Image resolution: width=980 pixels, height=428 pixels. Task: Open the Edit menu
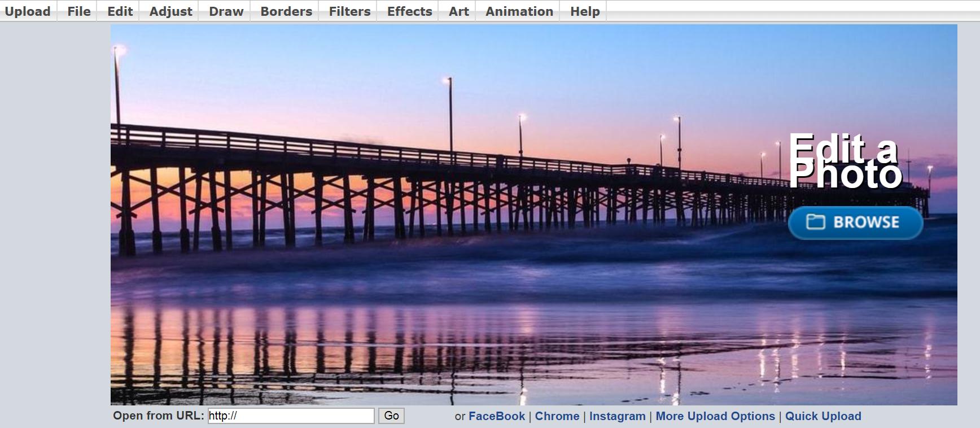point(120,11)
